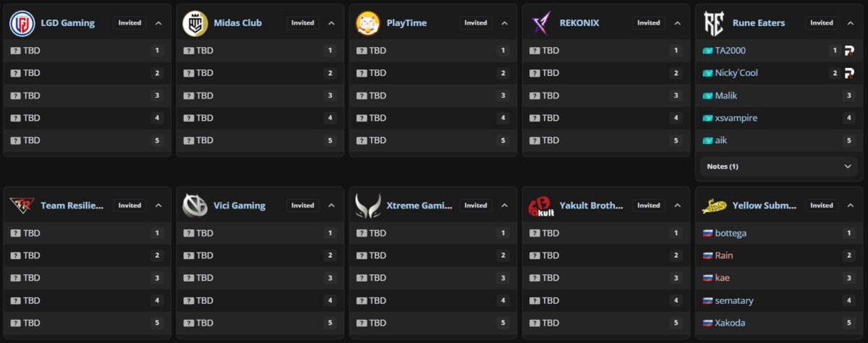Click the Invited badge on PlayTime

pos(476,23)
